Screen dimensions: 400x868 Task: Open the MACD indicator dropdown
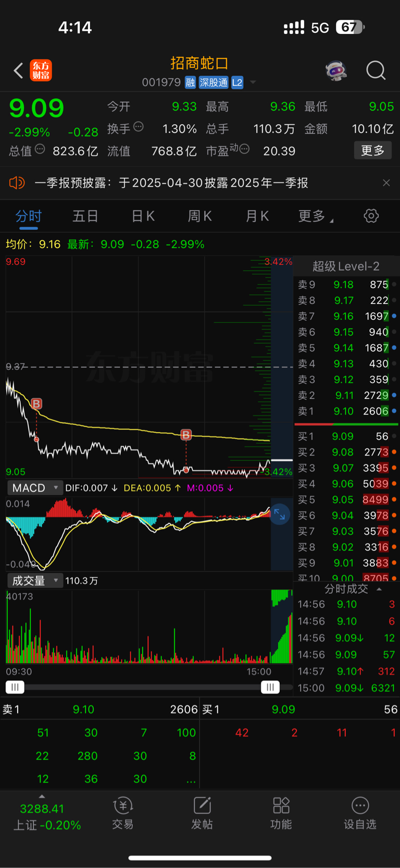pos(35,488)
